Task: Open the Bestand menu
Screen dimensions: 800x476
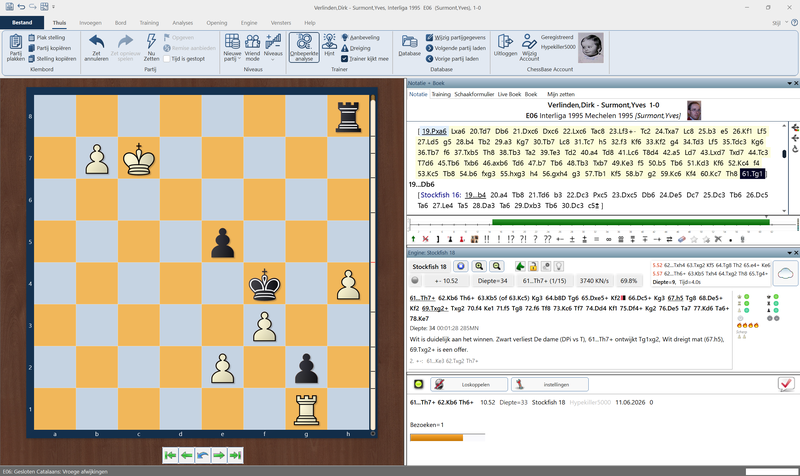Action: tap(22, 22)
